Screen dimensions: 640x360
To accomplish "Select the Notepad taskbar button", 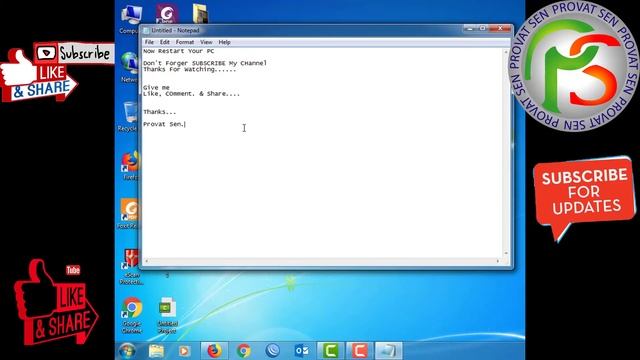I will pyautogui.click(x=389, y=351).
